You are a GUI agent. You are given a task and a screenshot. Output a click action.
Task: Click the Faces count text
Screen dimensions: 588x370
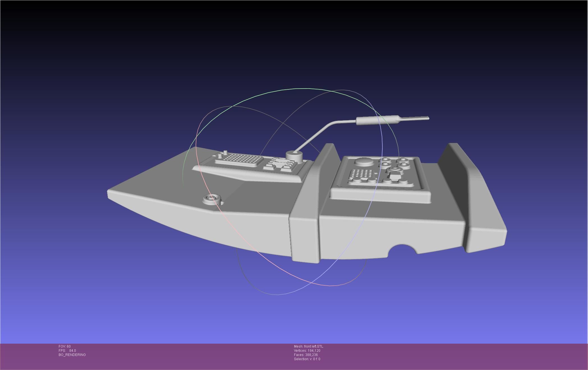click(306, 355)
